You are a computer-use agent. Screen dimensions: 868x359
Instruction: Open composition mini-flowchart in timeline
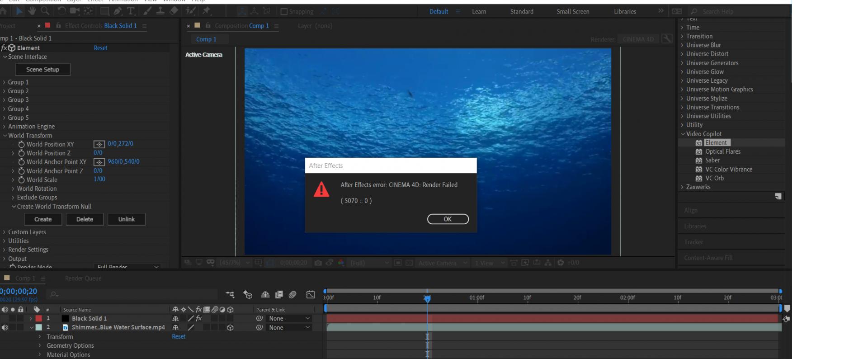[x=230, y=295]
